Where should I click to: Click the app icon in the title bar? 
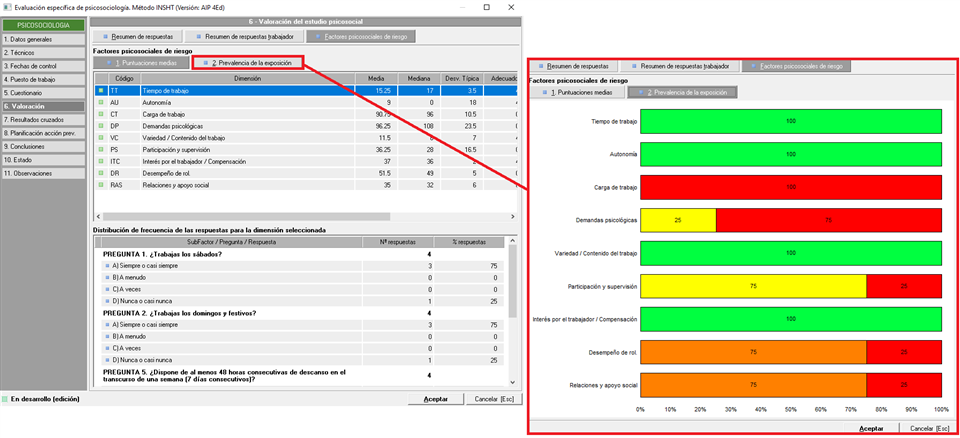(x=7, y=7)
